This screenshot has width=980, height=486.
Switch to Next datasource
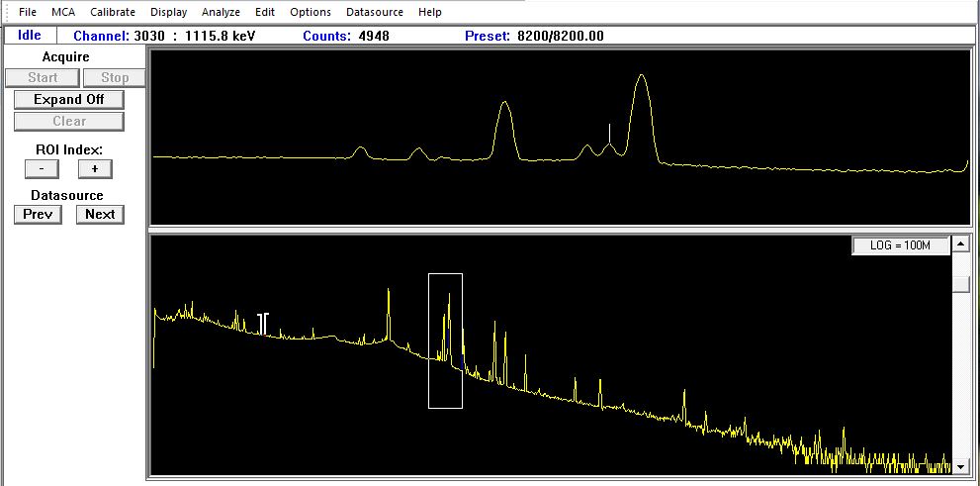[100, 214]
